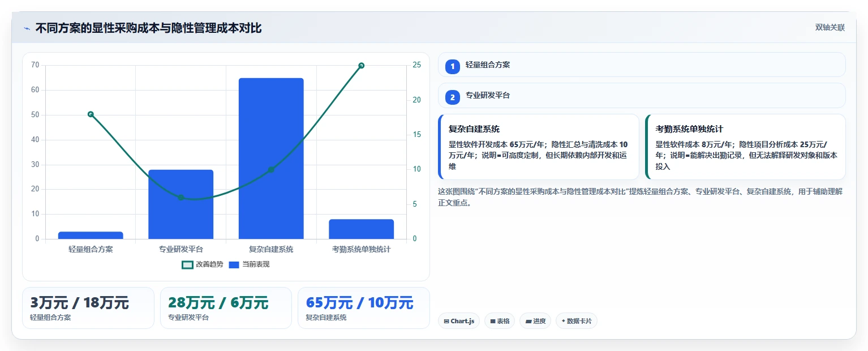Click the summary paragraph starting 这张图围绕

click(641, 197)
